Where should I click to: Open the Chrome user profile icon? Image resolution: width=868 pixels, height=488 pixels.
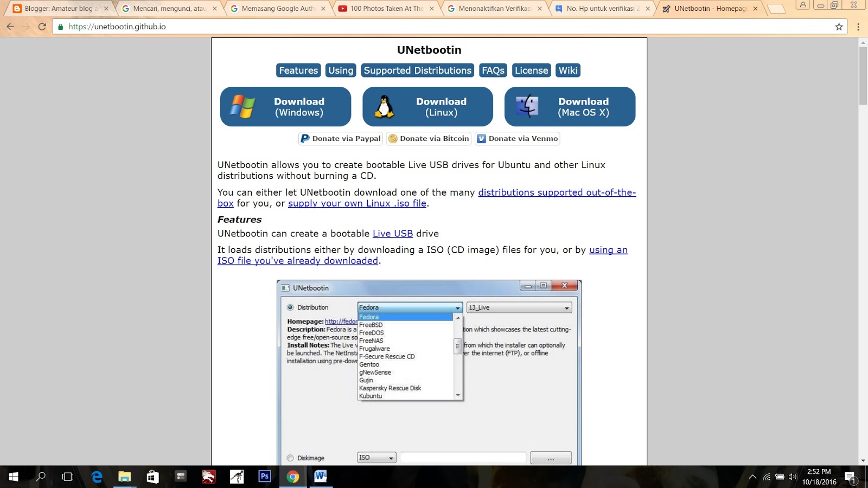tap(803, 5)
